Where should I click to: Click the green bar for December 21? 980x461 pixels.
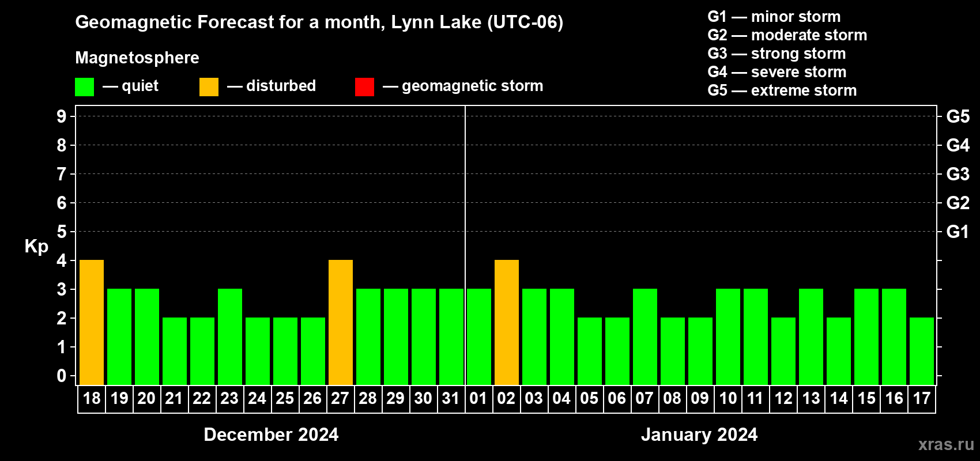click(x=175, y=352)
